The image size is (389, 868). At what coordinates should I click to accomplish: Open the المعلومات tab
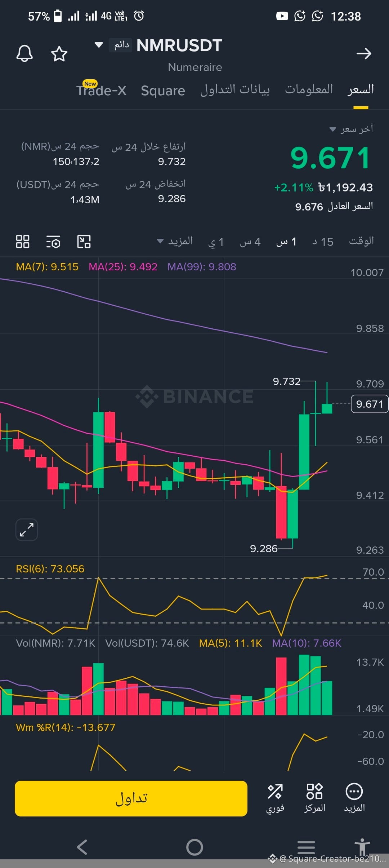[309, 89]
